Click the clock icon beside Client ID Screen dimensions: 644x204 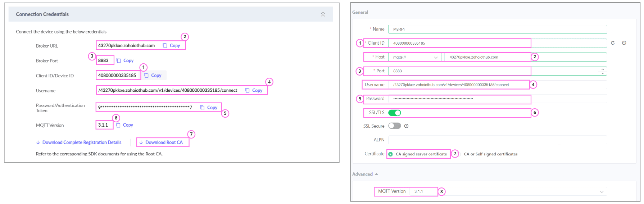(x=624, y=43)
